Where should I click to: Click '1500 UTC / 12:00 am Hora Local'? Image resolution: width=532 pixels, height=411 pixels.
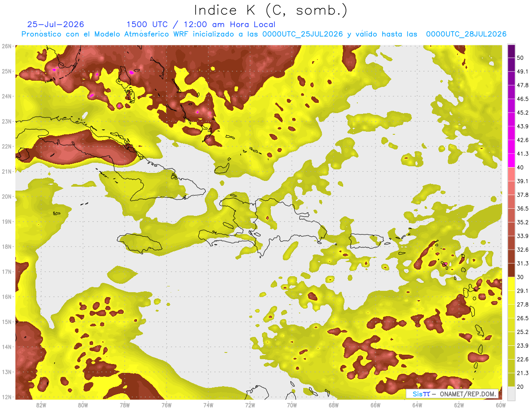[201, 24]
